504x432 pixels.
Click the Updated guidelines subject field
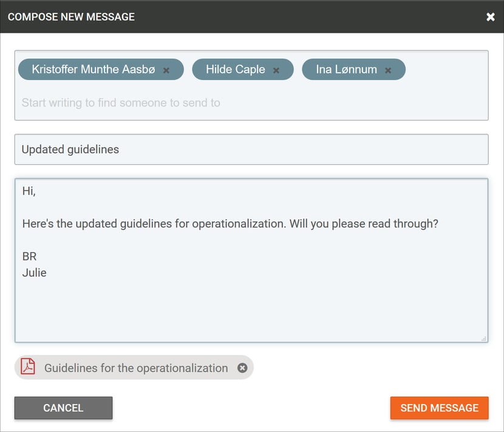[x=251, y=149]
